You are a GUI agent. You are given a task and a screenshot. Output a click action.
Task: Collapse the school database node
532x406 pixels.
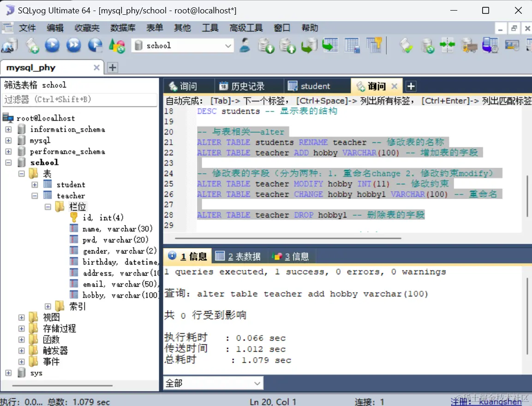click(8, 163)
